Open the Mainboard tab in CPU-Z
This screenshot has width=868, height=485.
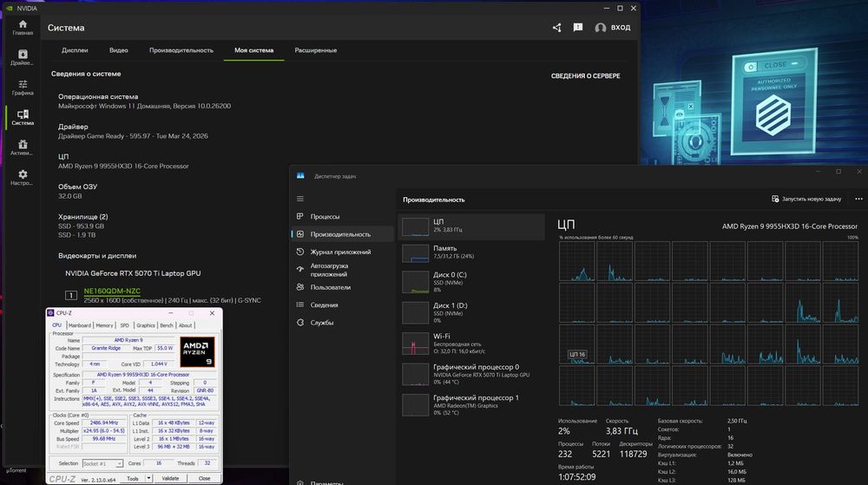[x=80, y=325]
